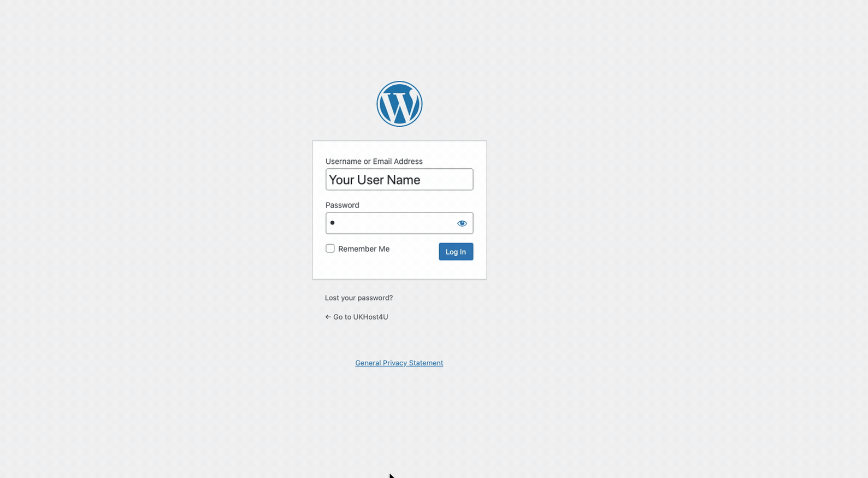Click the WordPress logo above the form

point(399,104)
